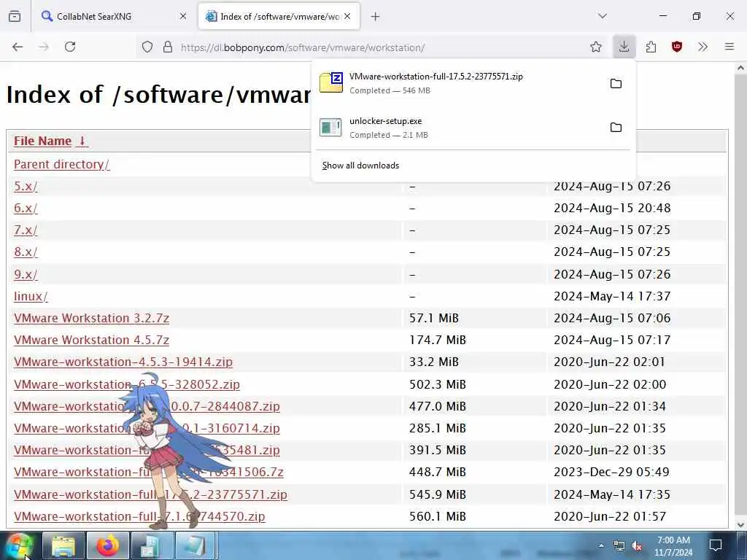747x560 pixels.
Task: Open the linux/ folder link
Action: (x=31, y=297)
